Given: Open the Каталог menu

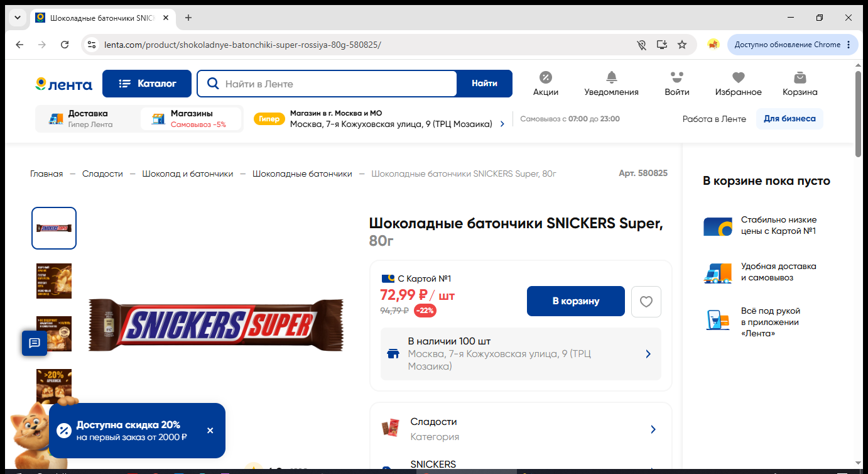Looking at the screenshot, I should click(x=146, y=84).
